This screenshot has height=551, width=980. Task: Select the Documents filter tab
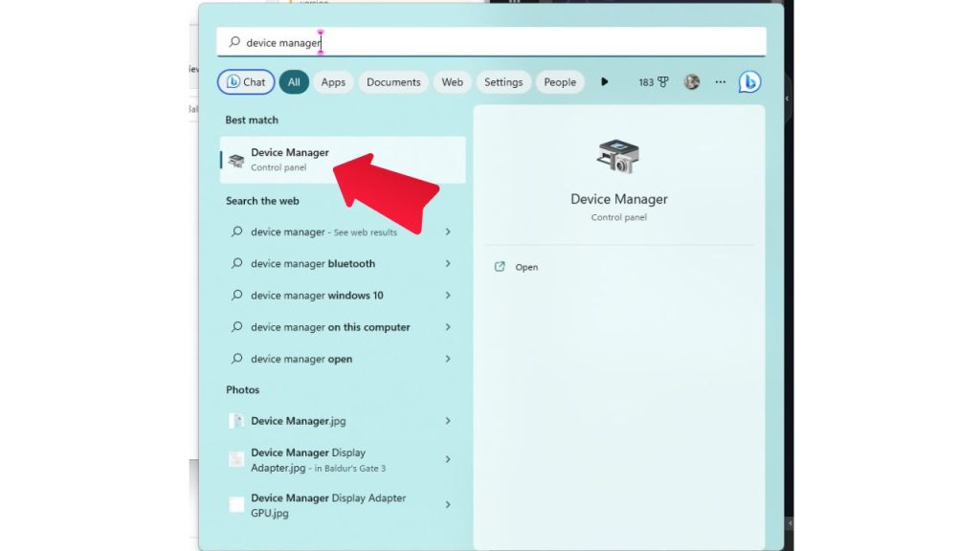tap(393, 82)
